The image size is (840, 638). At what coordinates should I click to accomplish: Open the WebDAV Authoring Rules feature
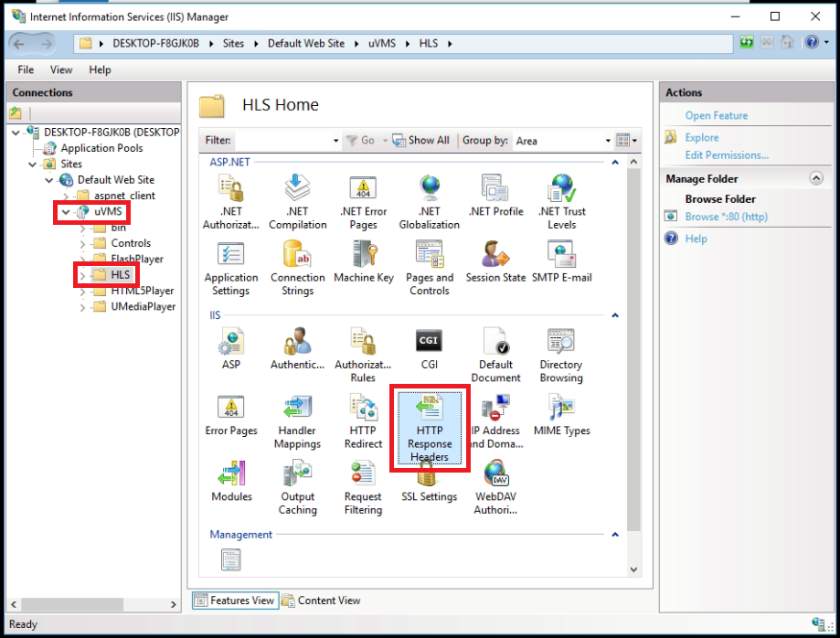(x=495, y=487)
